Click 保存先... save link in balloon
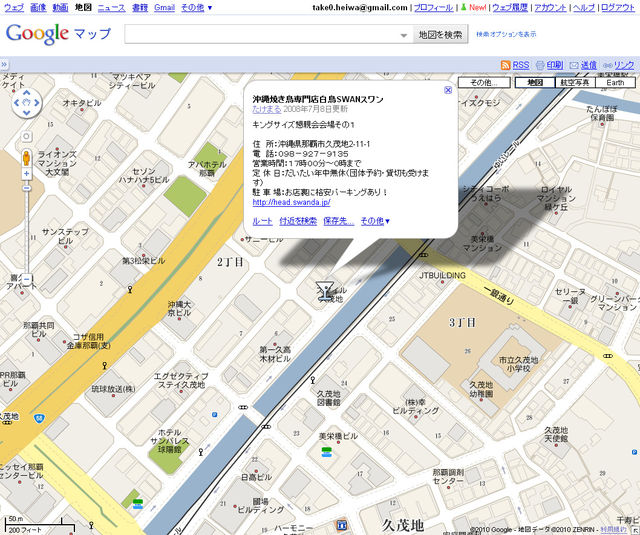 pyautogui.click(x=339, y=221)
